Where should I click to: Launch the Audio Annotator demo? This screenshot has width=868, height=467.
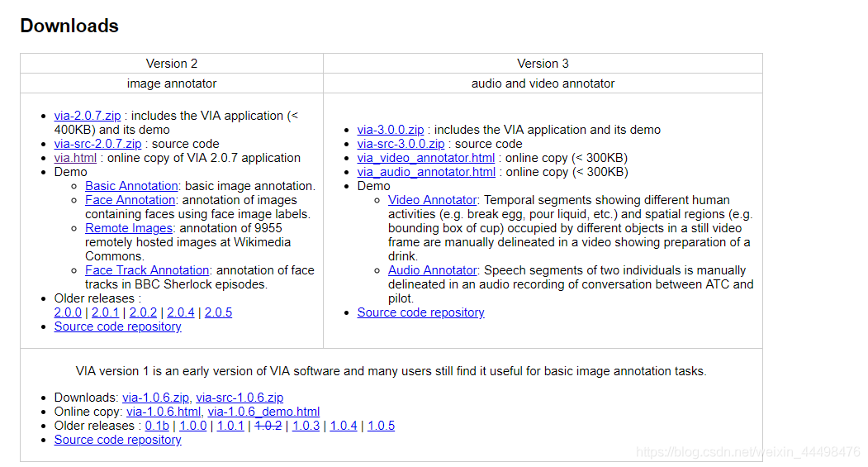tap(432, 270)
